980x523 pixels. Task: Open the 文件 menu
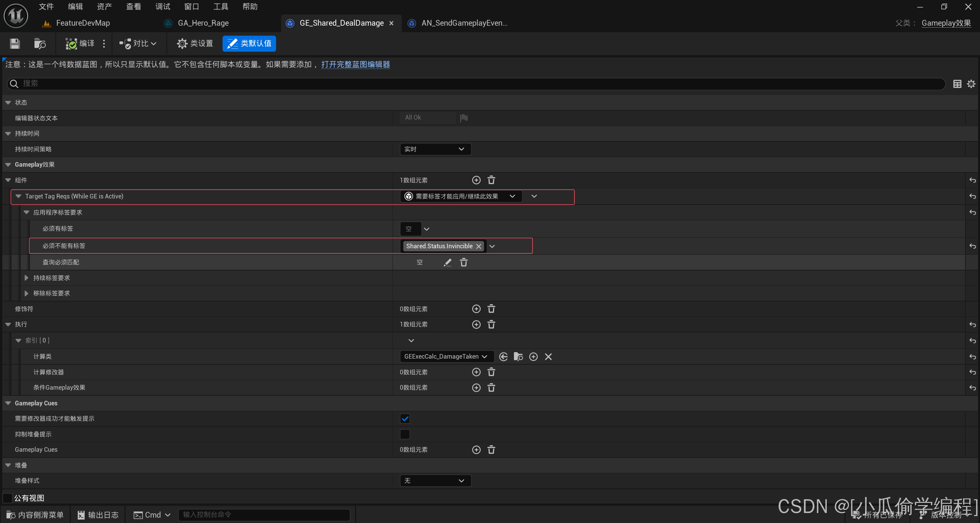[x=46, y=7]
